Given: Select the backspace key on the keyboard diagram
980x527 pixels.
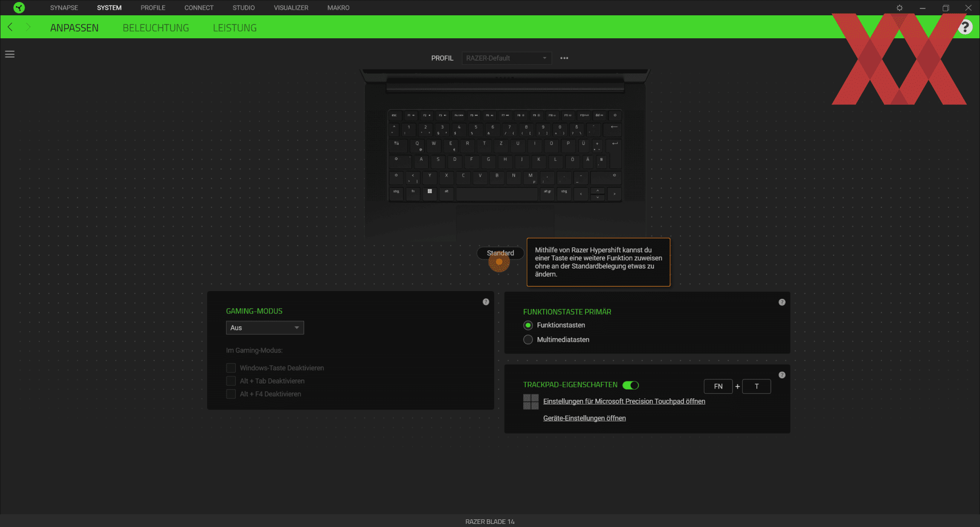Looking at the screenshot, I should pyautogui.click(x=613, y=129).
